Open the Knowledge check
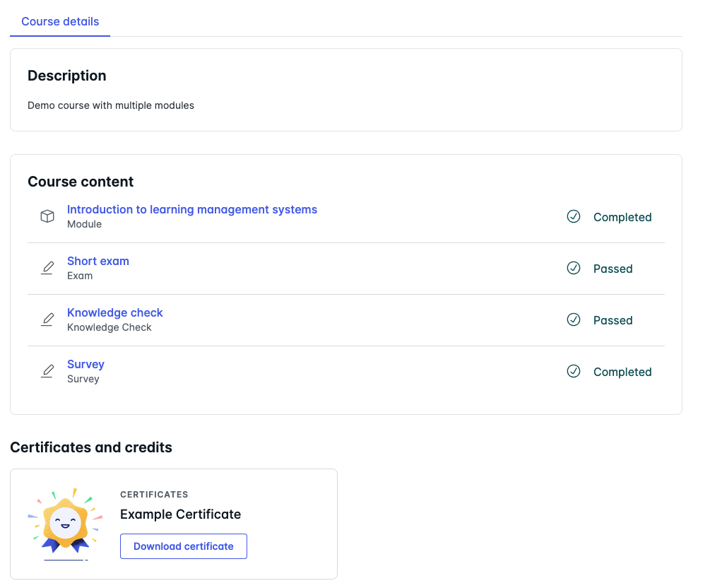The height and width of the screenshot is (588, 710). pyautogui.click(x=114, y=312)
